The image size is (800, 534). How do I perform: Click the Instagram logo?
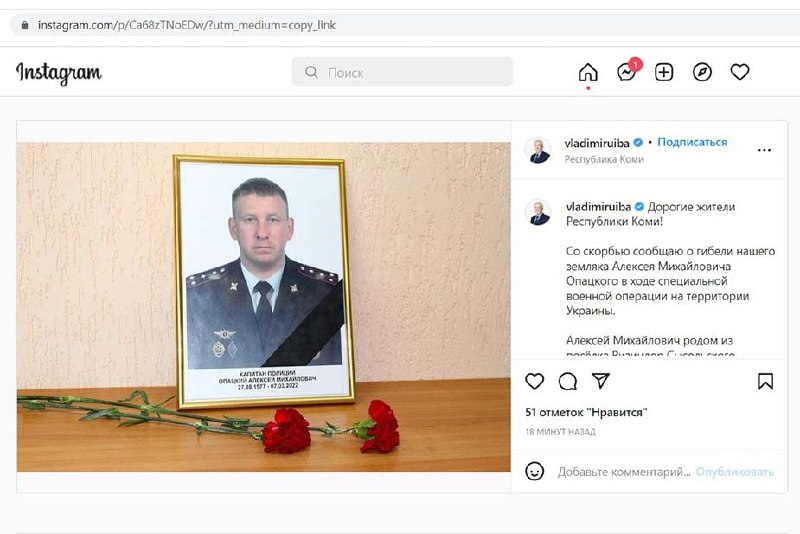coord(59,73)
